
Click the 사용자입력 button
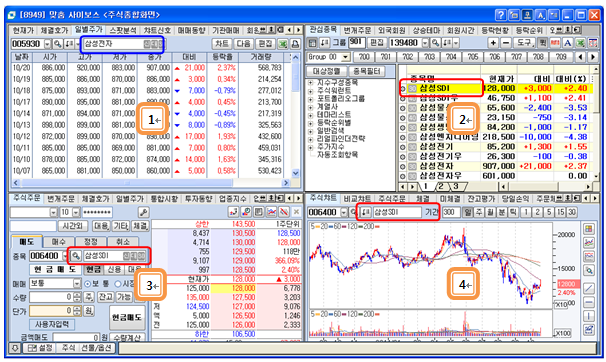52,324
